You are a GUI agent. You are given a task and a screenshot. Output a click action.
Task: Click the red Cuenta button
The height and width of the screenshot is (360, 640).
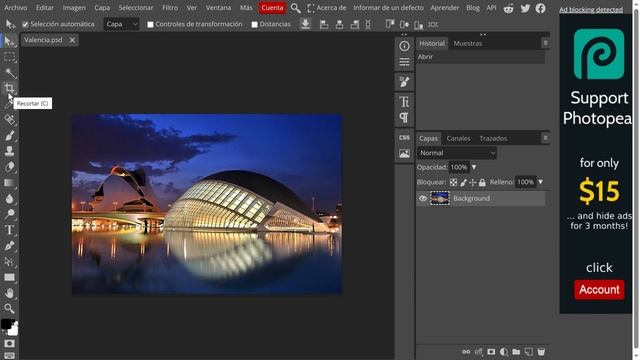pyautogui.click(x=272, y=8)
